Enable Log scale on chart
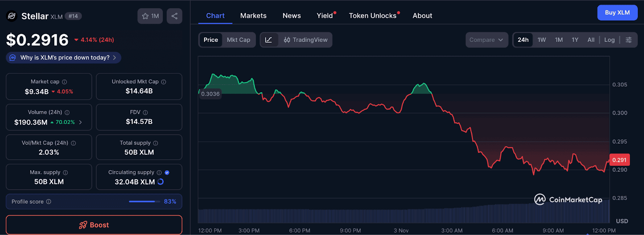This screenshot has width=644, height=235. (609, 40)
